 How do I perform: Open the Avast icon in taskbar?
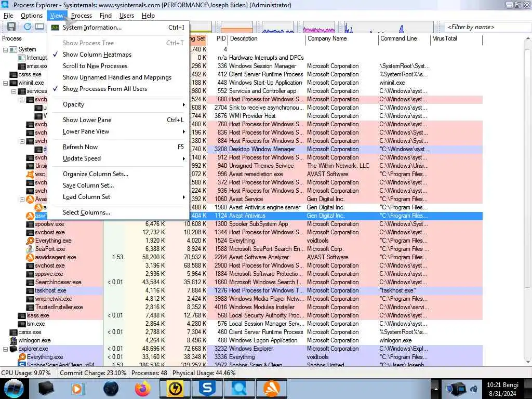[x=272, y=389]
